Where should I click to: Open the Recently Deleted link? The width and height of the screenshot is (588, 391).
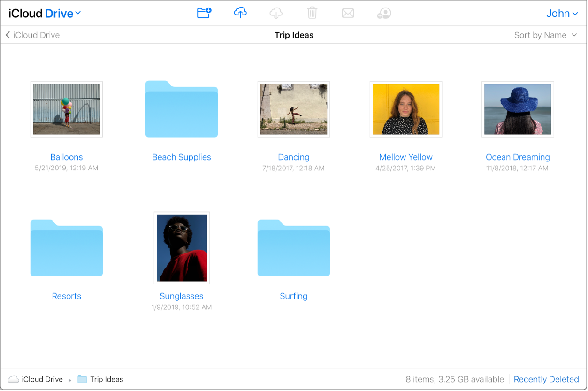tap(546, 379)
